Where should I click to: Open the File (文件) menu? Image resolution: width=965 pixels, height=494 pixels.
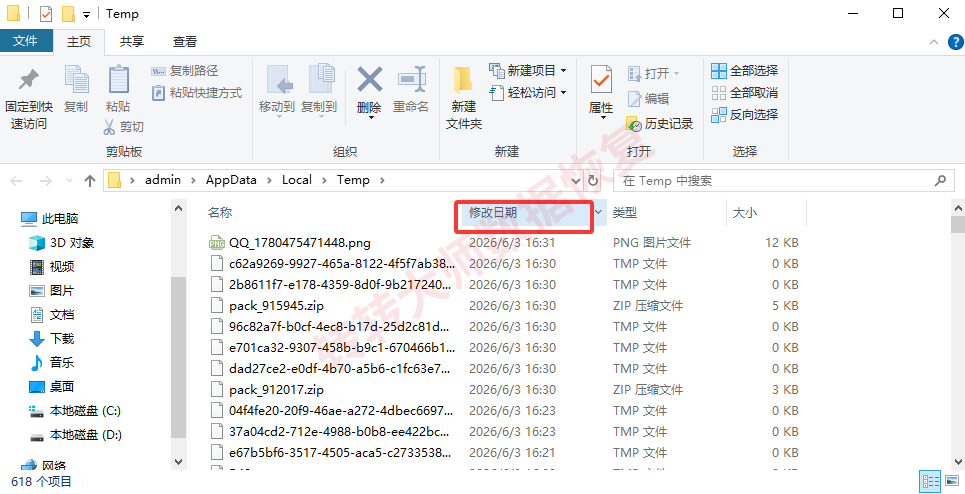25,41
